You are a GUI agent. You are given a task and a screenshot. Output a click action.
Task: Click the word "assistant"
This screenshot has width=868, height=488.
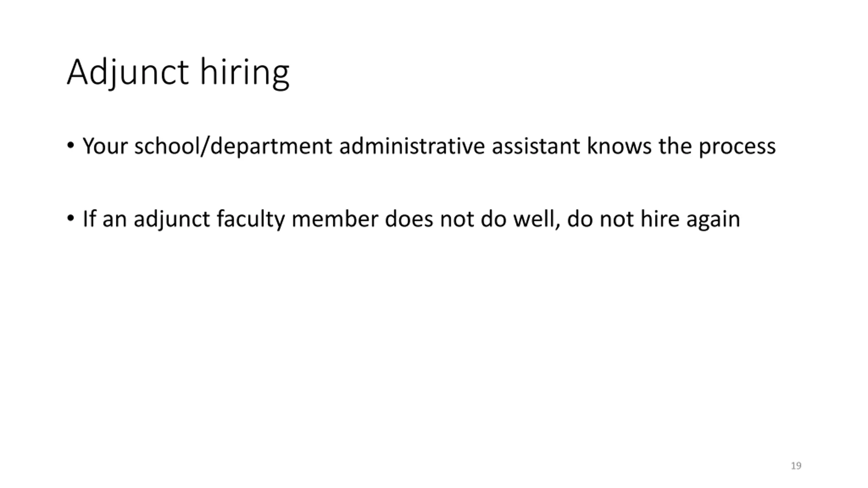coord(536,146)
